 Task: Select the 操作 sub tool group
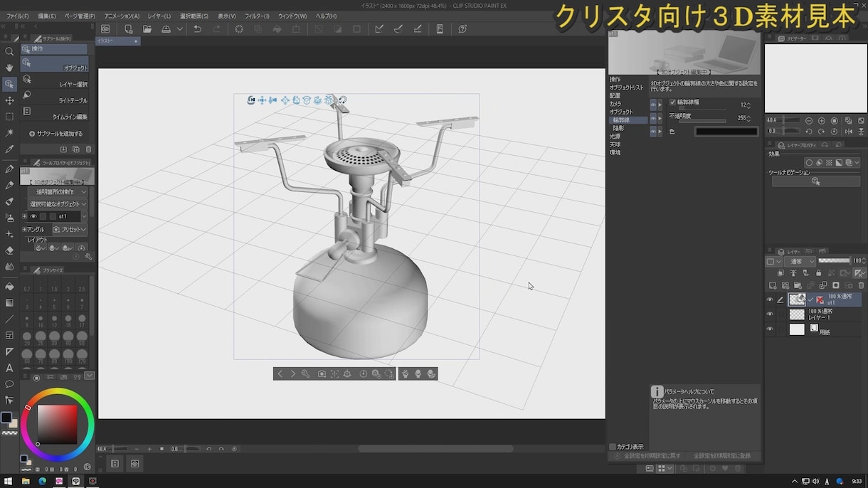click(54, 49)
